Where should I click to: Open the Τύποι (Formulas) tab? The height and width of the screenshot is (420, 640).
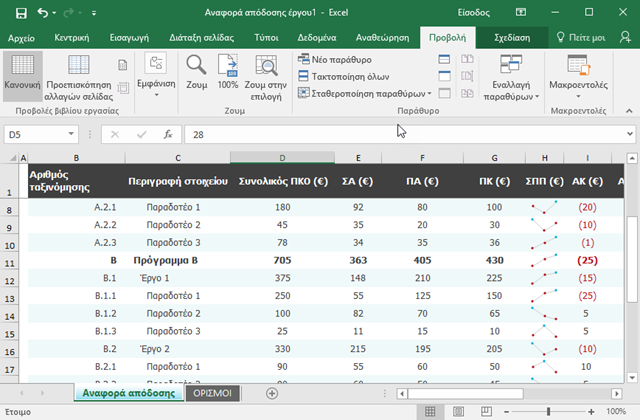266,38
